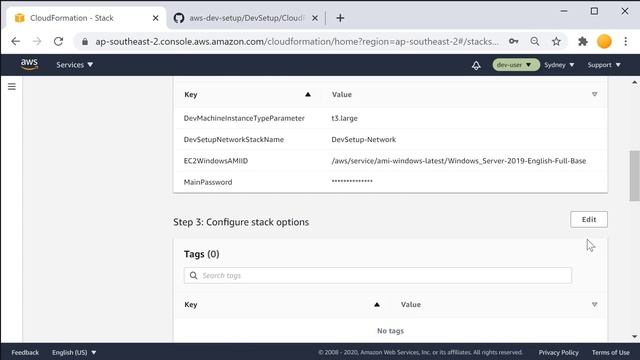Click the search icon in tags field
Viewport: 640px width, 360px height.
point(193,276)
